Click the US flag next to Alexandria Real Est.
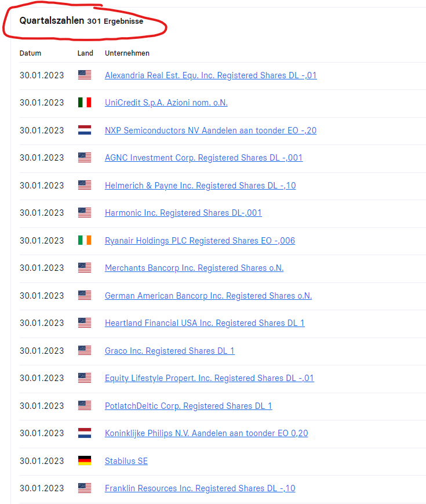 point(85,75)
